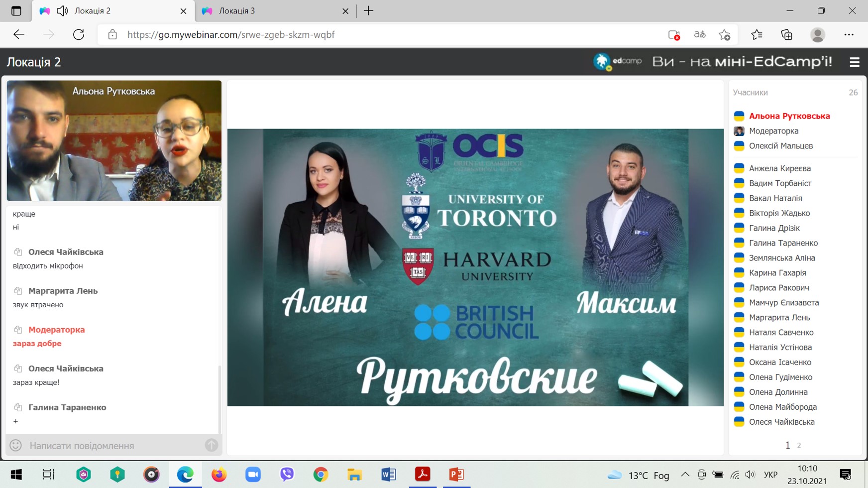
Task: Click the emoji smiley icon in chat
Action: pos(16,445)
